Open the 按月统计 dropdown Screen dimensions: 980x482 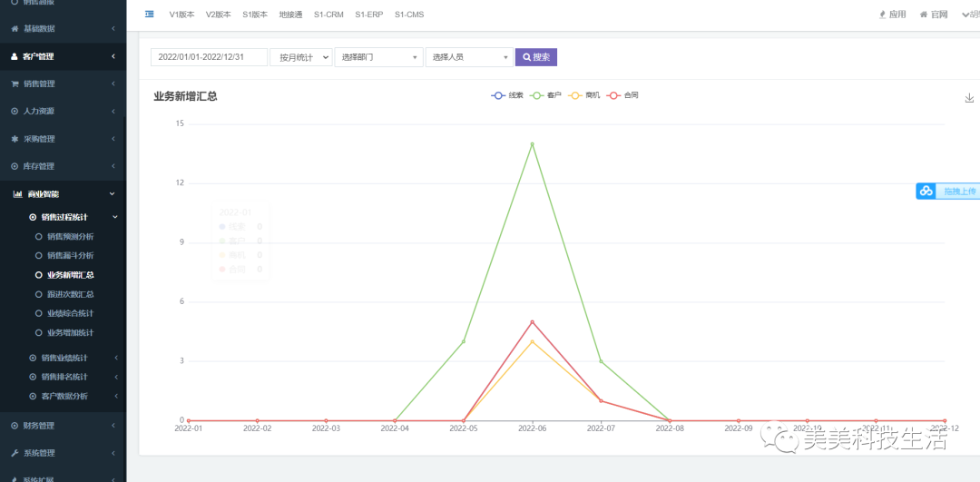tap(300, 57)
